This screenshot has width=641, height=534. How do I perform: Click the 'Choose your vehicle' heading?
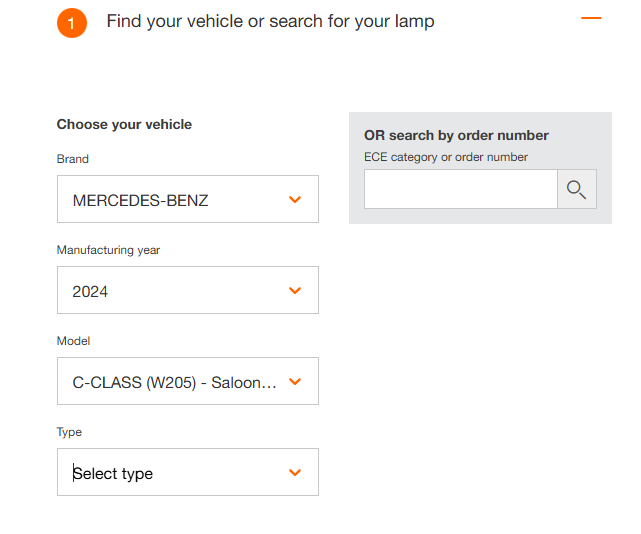124,125
